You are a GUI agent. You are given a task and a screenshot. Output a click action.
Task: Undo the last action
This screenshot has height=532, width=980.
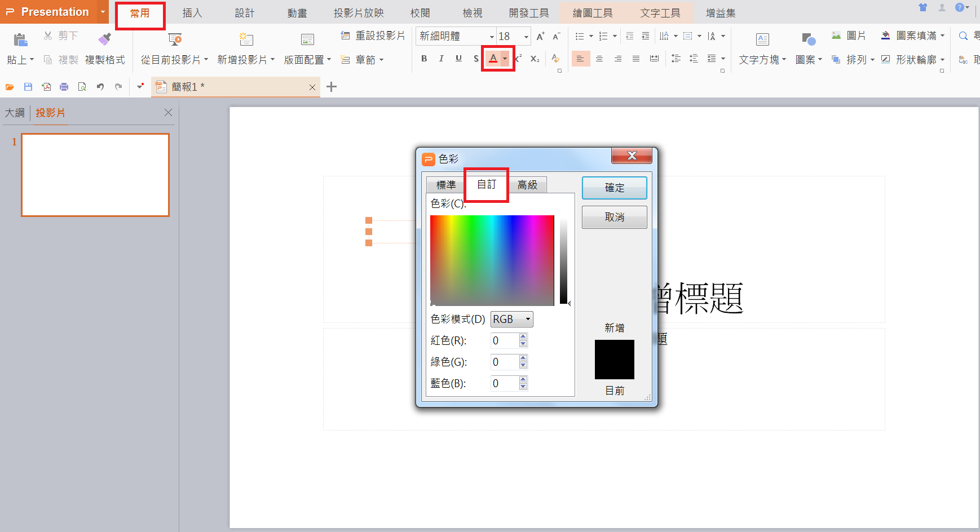point(100,87)
